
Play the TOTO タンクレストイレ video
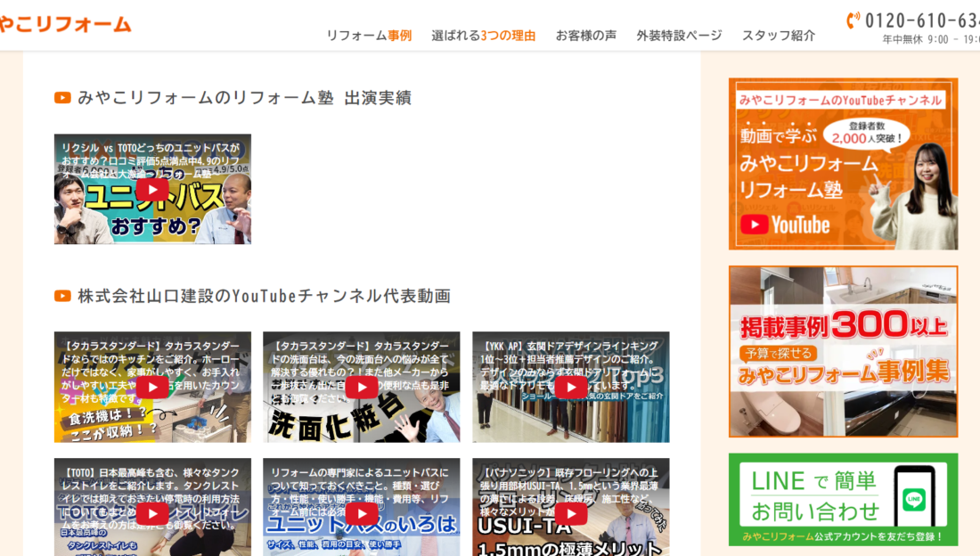[152, 513]
